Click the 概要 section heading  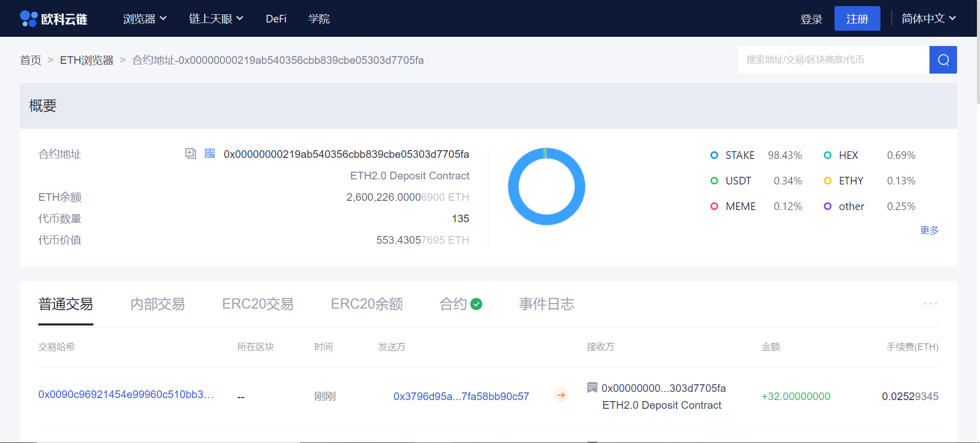(43, 106)
